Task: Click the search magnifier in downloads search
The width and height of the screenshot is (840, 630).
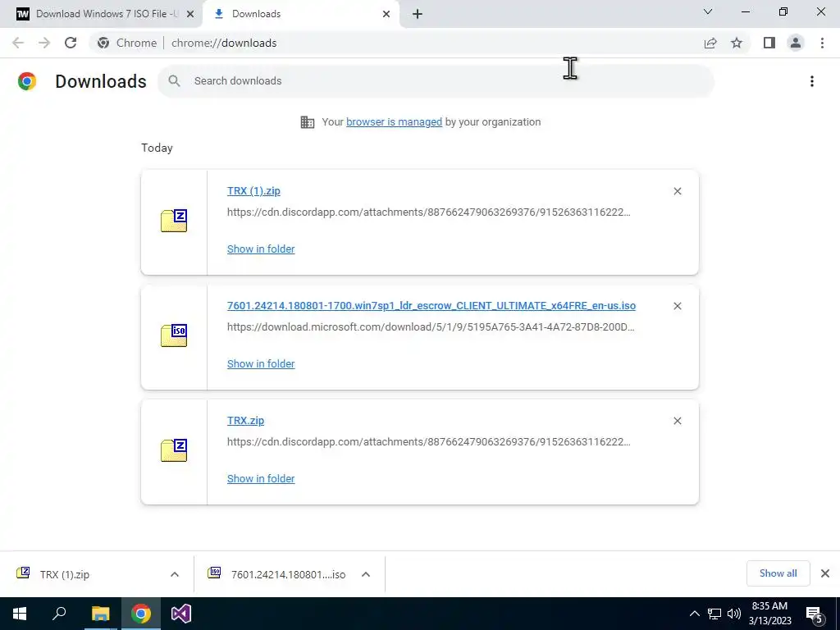Action: coord(174,81)
